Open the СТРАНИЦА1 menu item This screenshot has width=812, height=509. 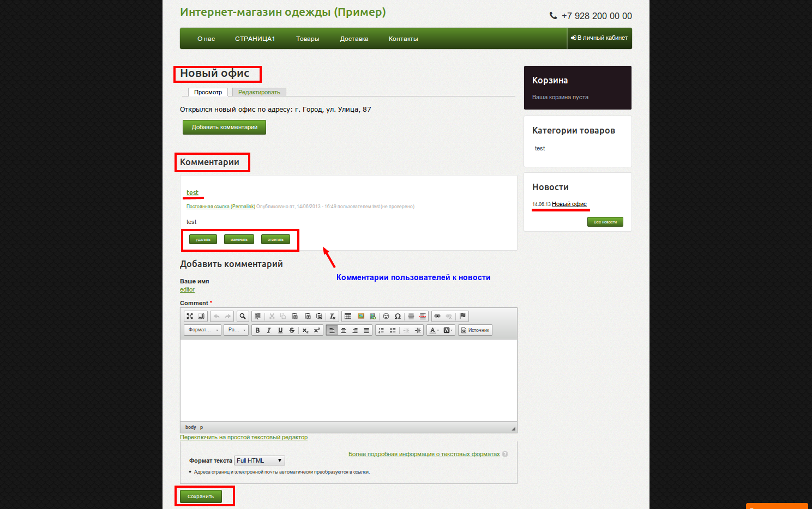[255, 39]
